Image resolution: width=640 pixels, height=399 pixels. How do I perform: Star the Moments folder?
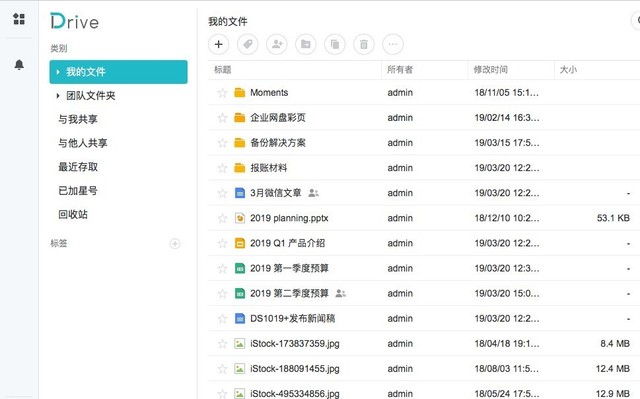pos(222,93)
